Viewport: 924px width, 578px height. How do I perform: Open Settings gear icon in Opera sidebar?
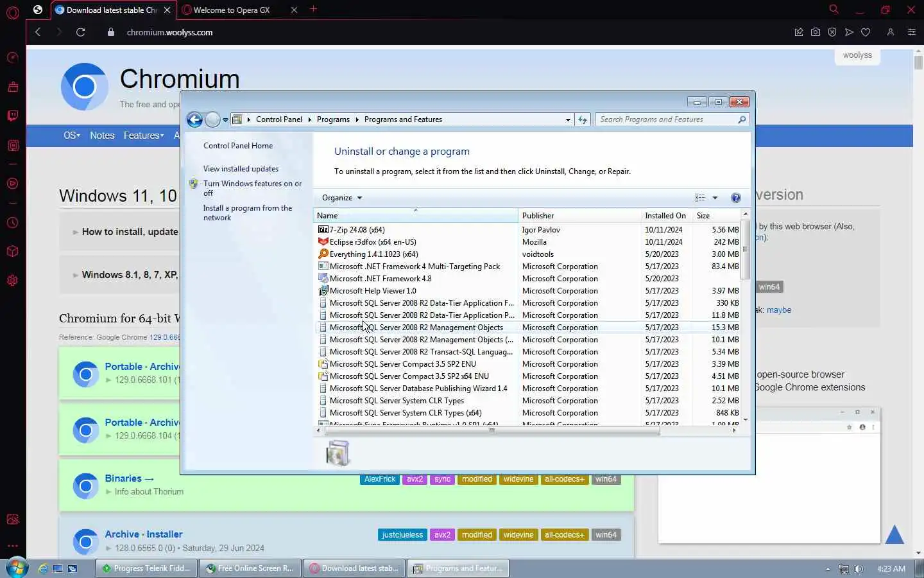[x=13, y=281]
